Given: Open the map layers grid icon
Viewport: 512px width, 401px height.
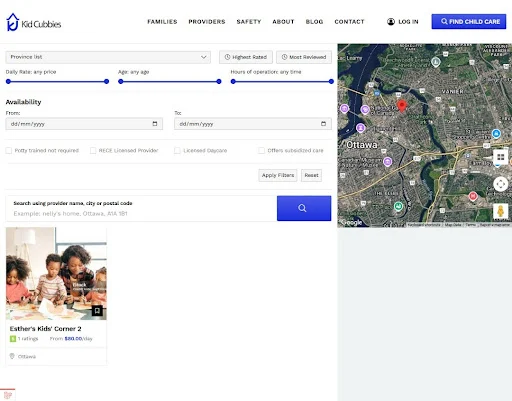Looking at the screenshot, I should pyautogui.click(x=500, y=157).
